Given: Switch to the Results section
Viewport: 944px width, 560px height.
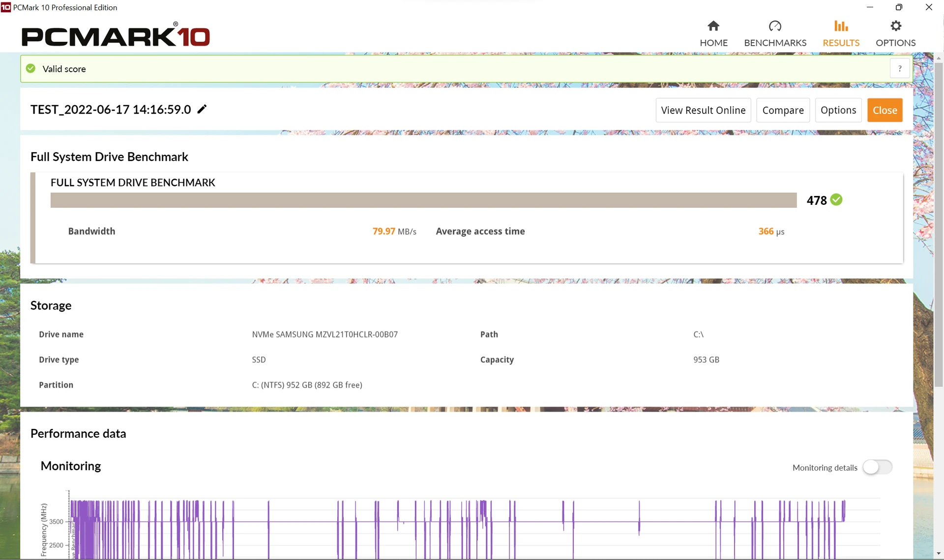Looking at the screenshot, I should (841, 34).
